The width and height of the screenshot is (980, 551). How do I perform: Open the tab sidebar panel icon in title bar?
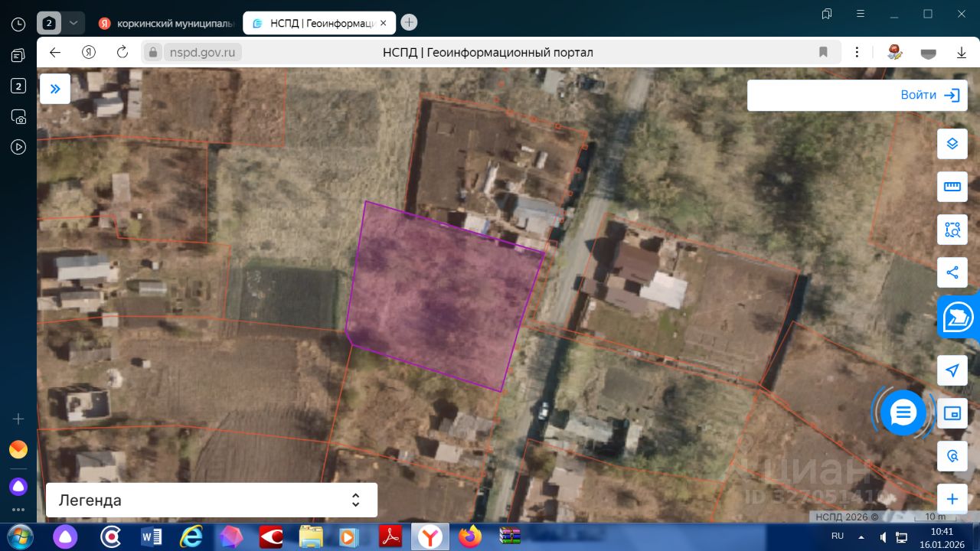pos(827,14)
